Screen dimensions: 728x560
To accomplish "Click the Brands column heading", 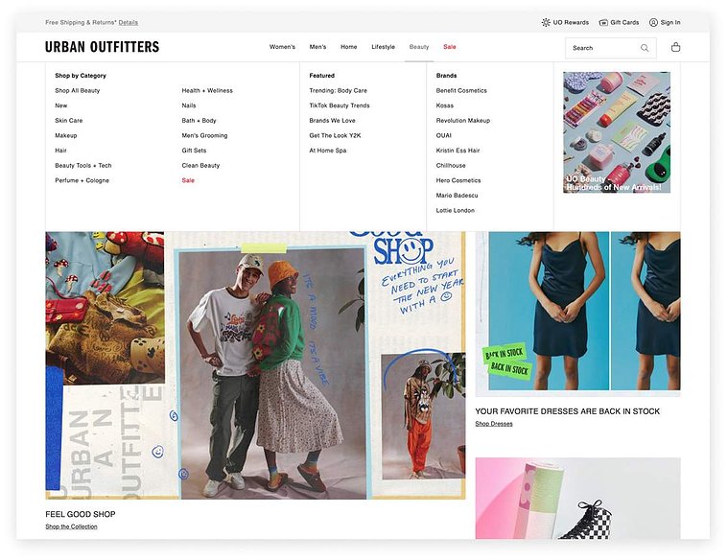I will click(446, 75).
